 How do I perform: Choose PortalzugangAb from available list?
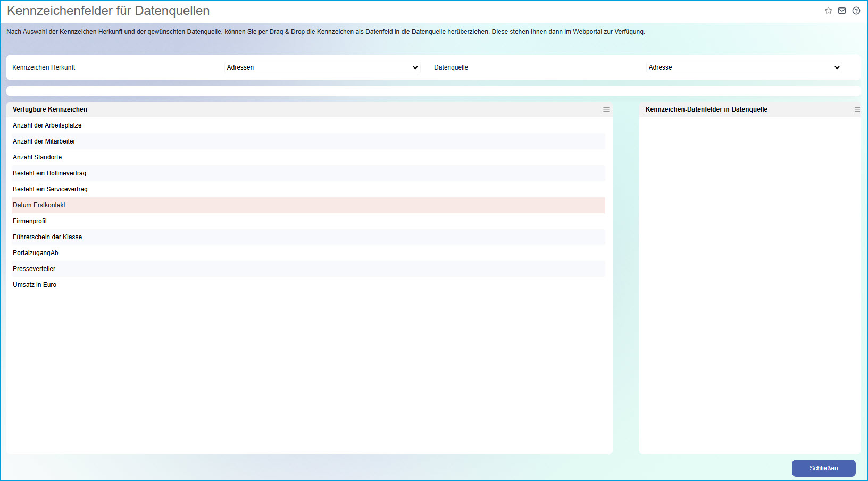[x=36, y=253]
